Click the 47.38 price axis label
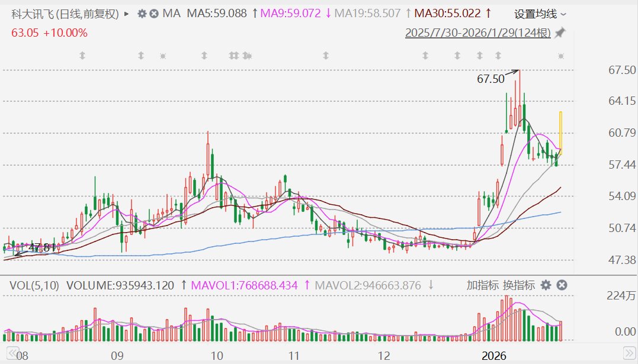The width and height of the screenshot is (638, 364). [622, 259]
